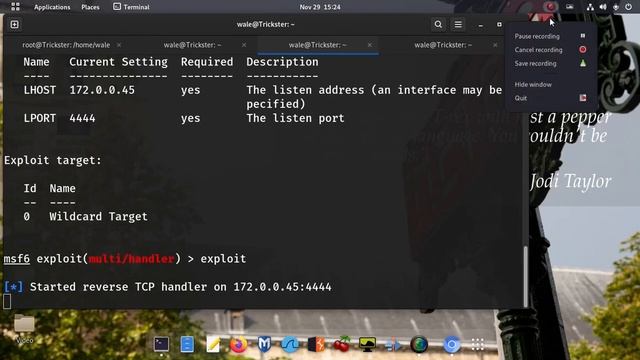Open the yellow notepad text editor dock icon
640x360 pixels.
213,344
